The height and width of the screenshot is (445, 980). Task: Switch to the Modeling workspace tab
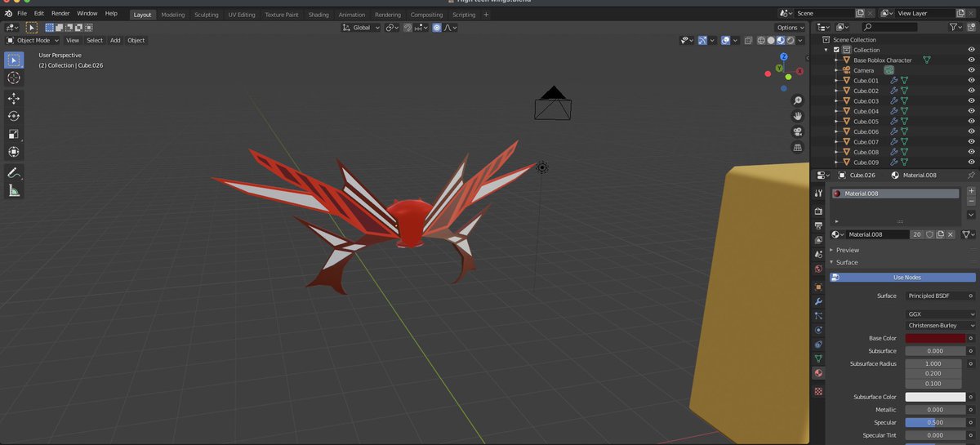(x=173, y=15)
